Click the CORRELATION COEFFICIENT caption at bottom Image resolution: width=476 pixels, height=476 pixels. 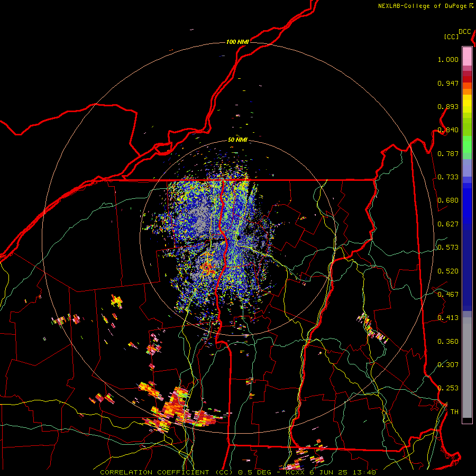238,472
